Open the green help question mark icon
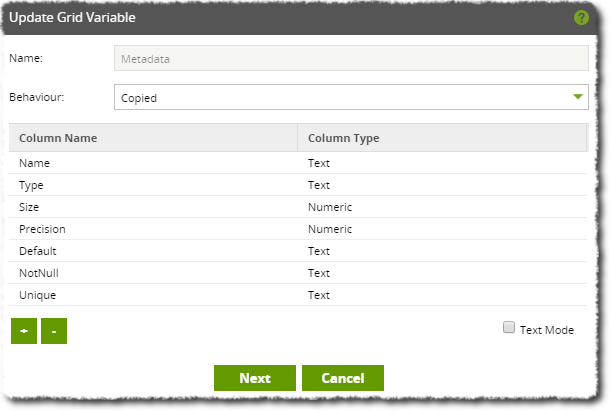The height and width of the screenshot is (411, 610). (x=581, y=18)
